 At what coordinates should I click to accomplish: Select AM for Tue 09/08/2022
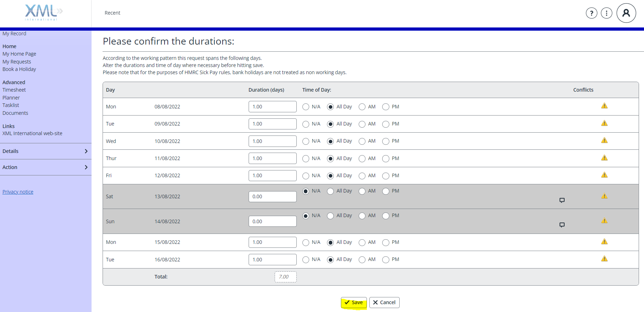[x=362, y=124]
